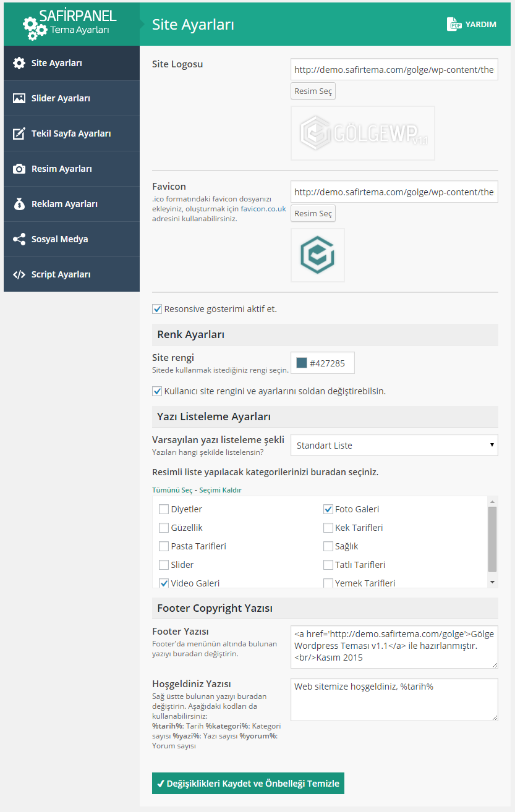Toggle the Resonsive gösterimi aktif et checkbox

point(157,309)
